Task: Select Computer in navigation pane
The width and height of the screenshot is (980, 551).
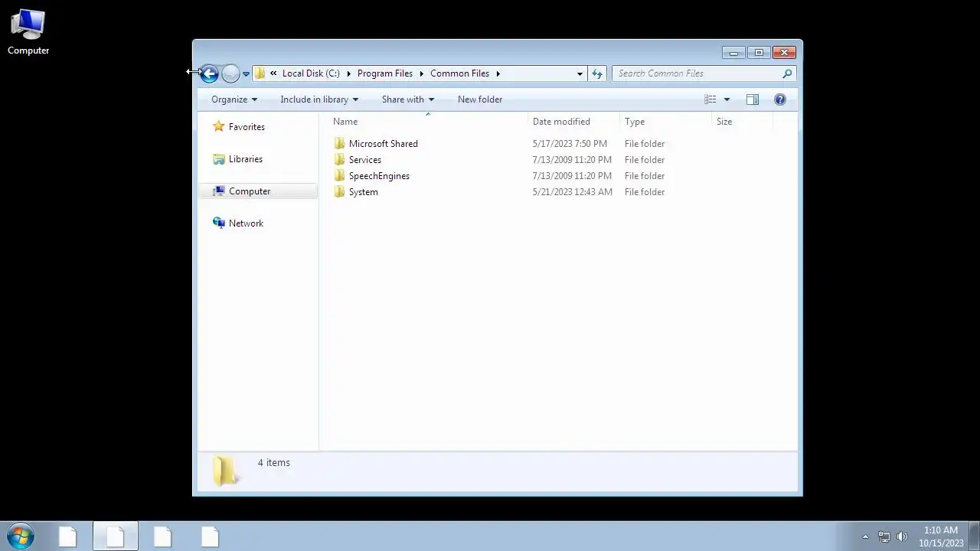Action: pos(250,191)
